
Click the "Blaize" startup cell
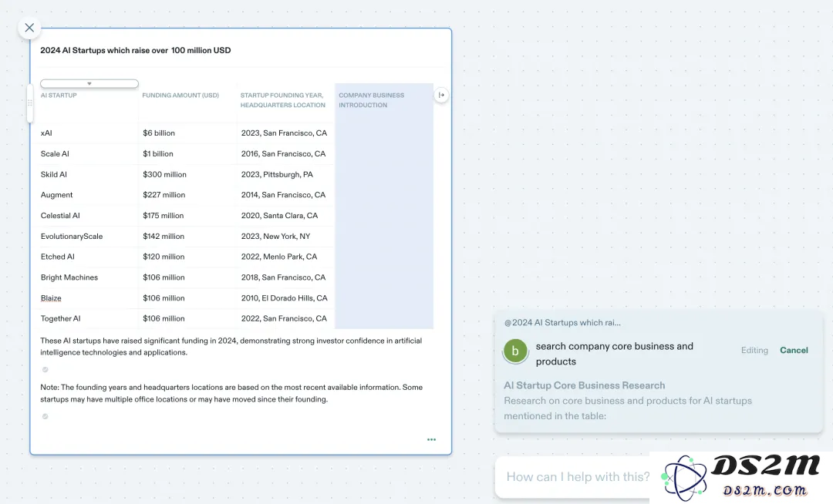pyautogui.click(x=51, y=298)
